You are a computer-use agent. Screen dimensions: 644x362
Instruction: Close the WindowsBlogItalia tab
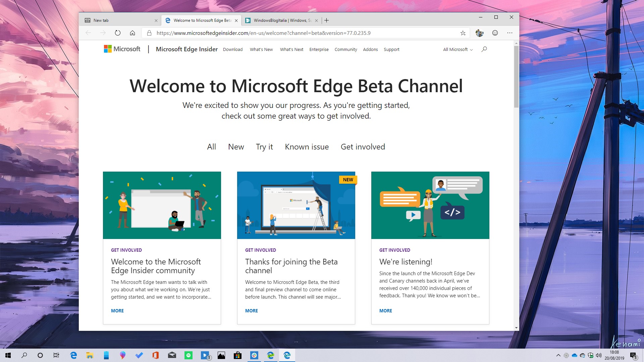pos(316,20)
